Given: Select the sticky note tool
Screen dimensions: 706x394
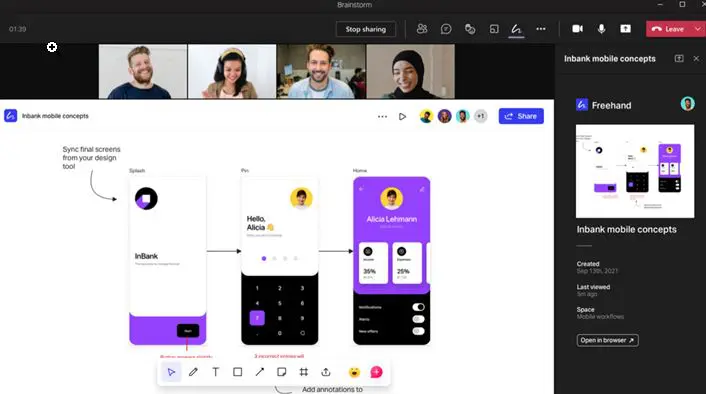Looking at the screenshot, I should click(282, 372).
